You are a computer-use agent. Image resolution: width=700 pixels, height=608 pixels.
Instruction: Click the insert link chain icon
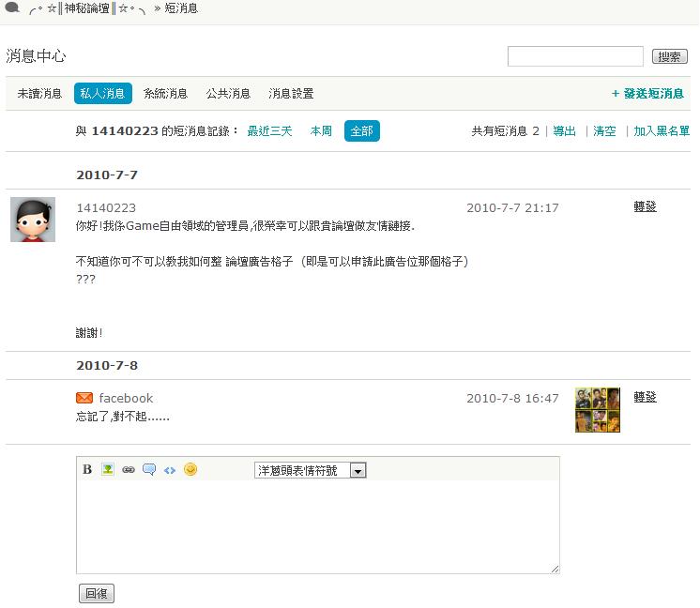pos(129,469)
